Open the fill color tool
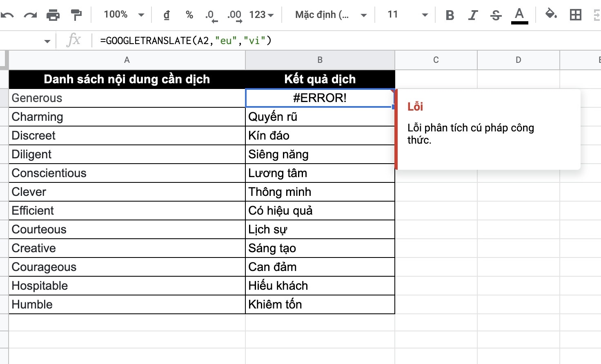Screen dimensions: 601x364 551,15
